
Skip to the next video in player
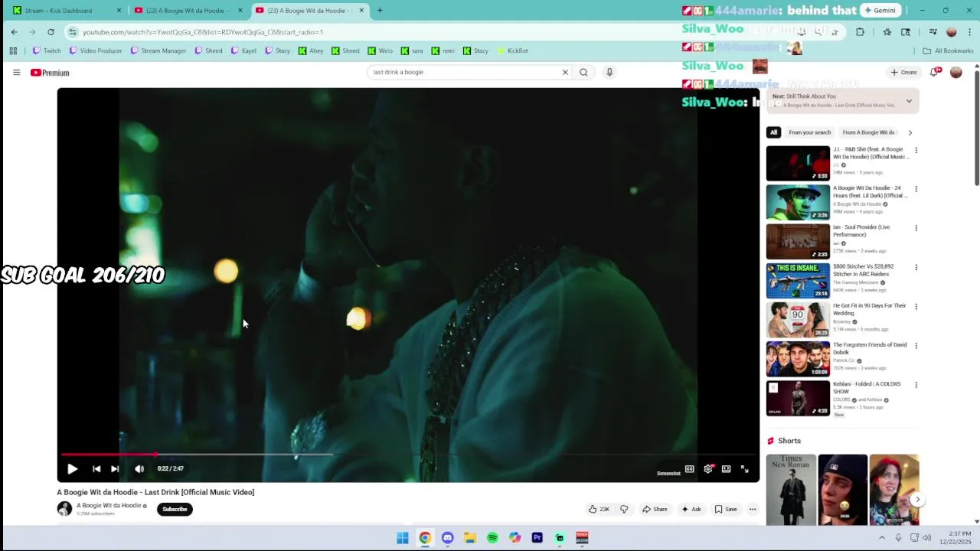[x=115, y=469]
